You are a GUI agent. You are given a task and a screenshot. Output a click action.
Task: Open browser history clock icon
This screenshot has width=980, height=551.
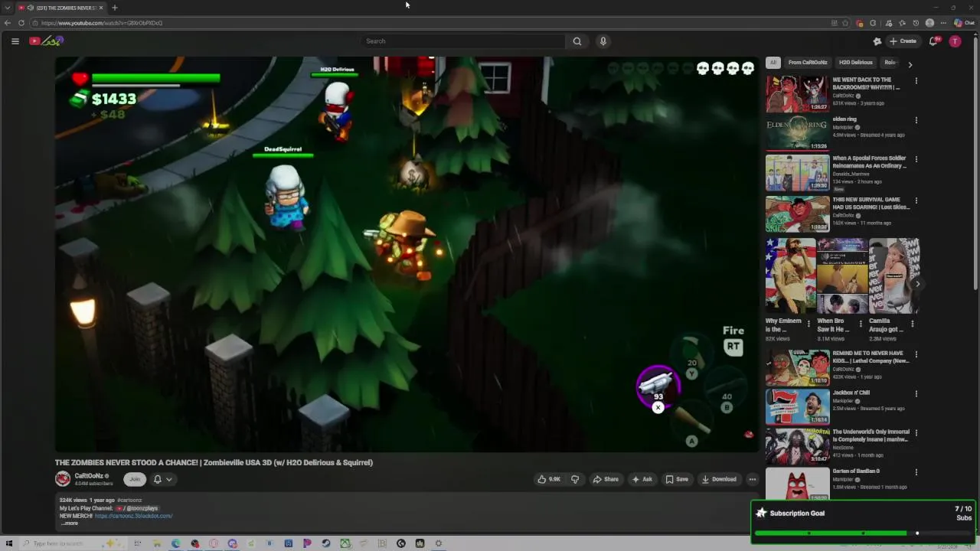click(x=916, y=23)
